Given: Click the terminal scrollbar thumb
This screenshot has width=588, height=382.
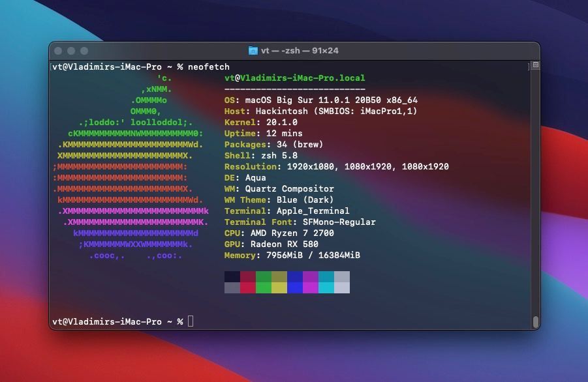Looking at the screenshot, I should [536, 322].
